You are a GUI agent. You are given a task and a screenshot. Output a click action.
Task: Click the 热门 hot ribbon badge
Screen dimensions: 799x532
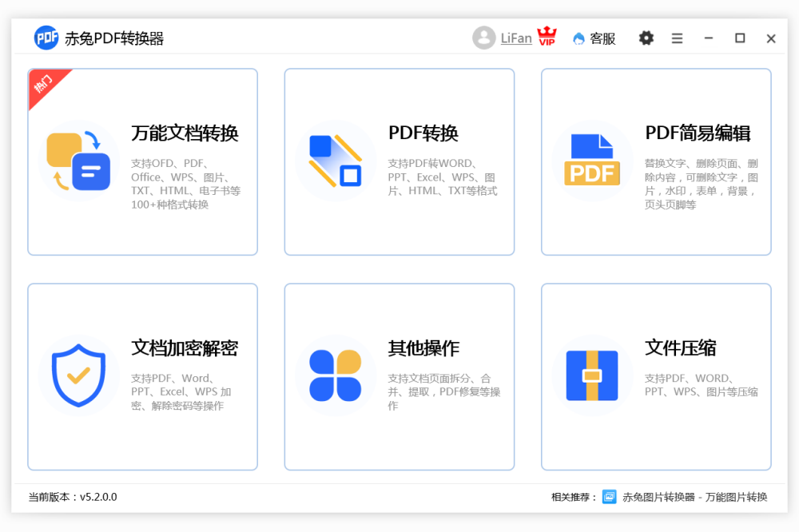pyautogui.click(x=44, y=84)
